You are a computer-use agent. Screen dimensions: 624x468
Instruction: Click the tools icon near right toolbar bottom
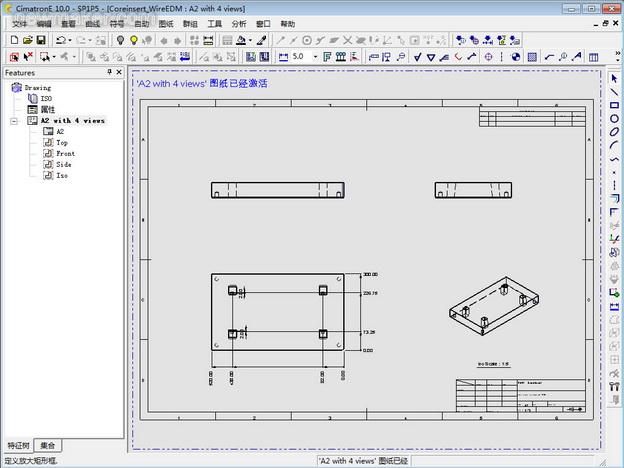pos(614,386)
